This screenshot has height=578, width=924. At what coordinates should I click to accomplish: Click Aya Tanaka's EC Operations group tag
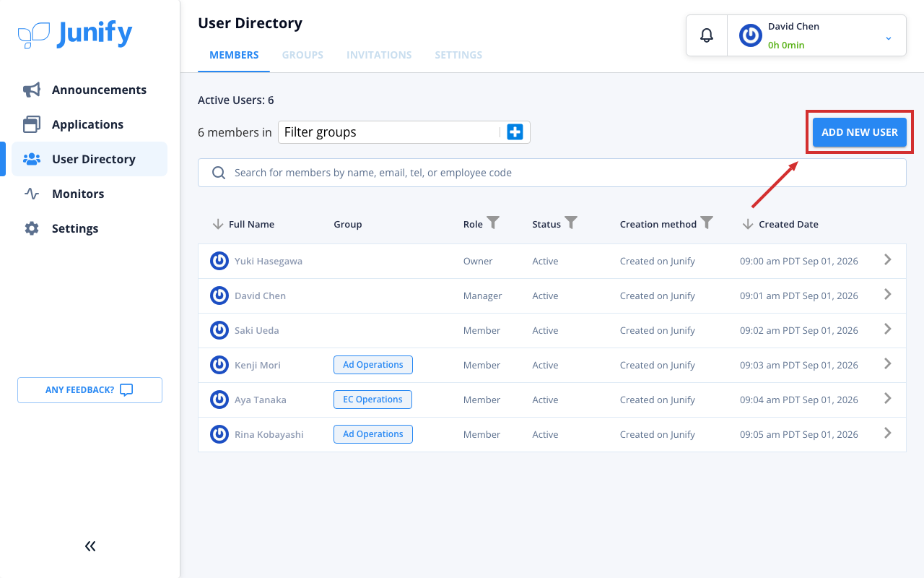tap(372, 400)
